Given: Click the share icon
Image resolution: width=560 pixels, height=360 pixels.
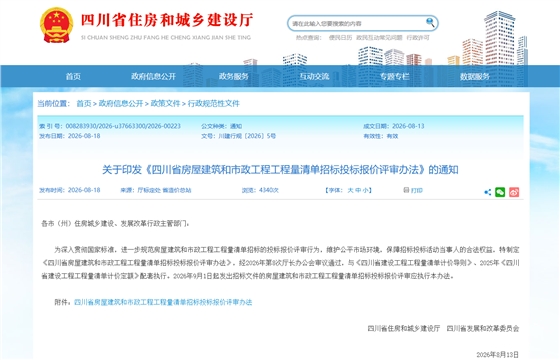Looking at the screenshot, I should pos(488,192).
